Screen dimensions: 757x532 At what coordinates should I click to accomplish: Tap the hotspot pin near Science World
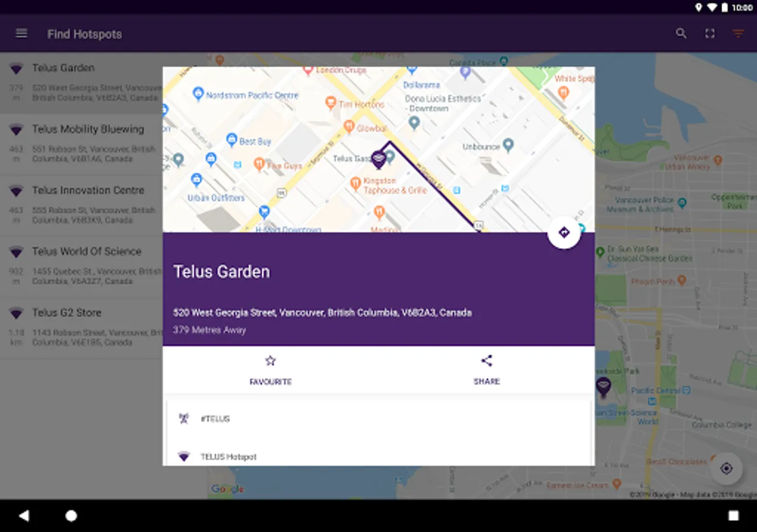click(603, 387)
